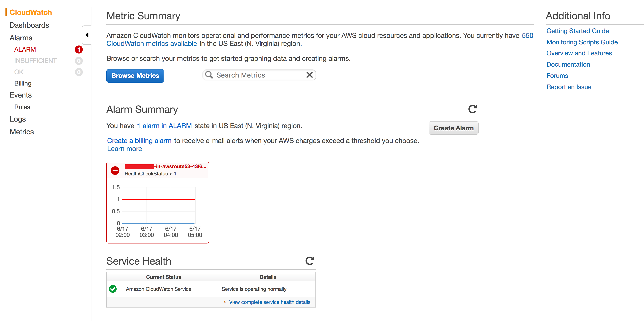The image size is (644, 321).
Task: Clear the Search Metrics field with X
Action: coord(309,75)
